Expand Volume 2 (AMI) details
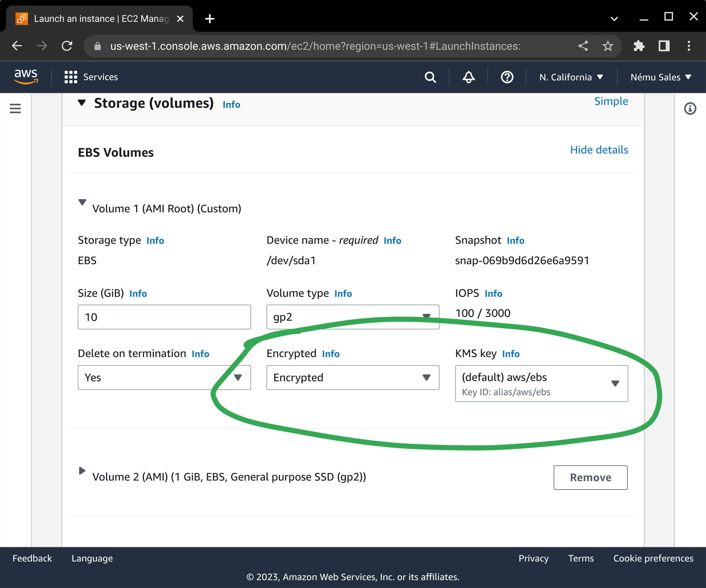Screen dimensions: 706x588 pos(82,470)
